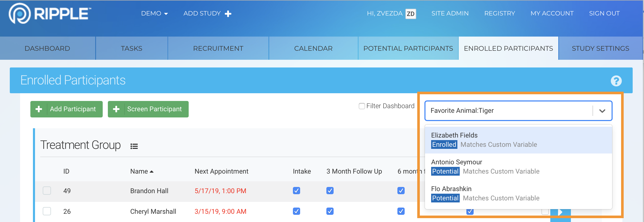Open the Site Admin link
The image size is (644, 222).
click(x=450, y=13)
